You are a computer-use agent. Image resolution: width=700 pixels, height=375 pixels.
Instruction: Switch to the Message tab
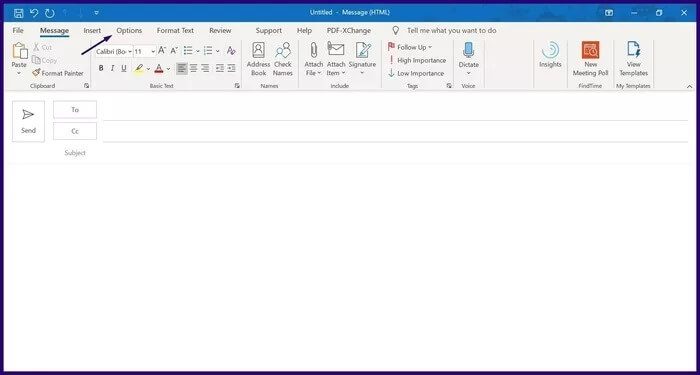(54, 30)
